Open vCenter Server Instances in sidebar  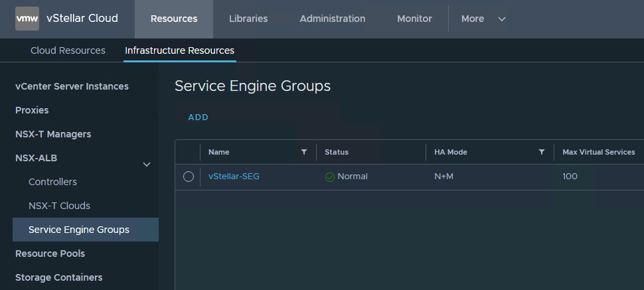click(72, 86)
